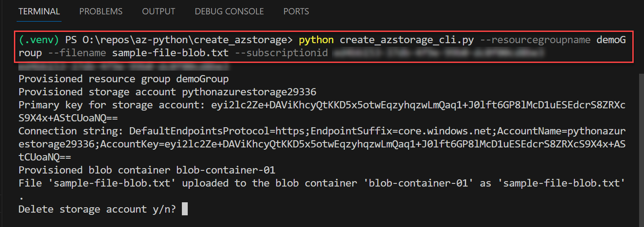Click the 'Provisioned blob container blob-container-01' line

tap(146, 170)
